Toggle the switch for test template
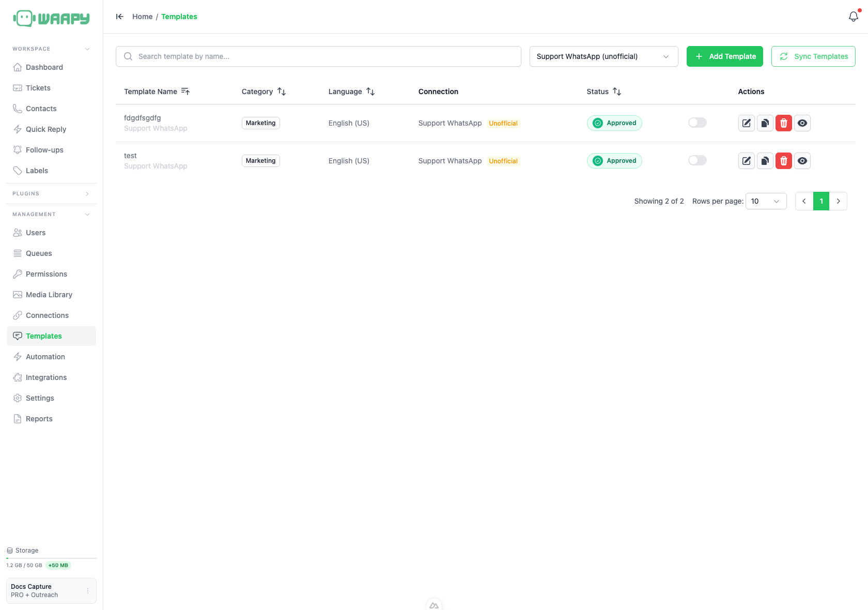 pyautogui.click(x=698, y=160)
